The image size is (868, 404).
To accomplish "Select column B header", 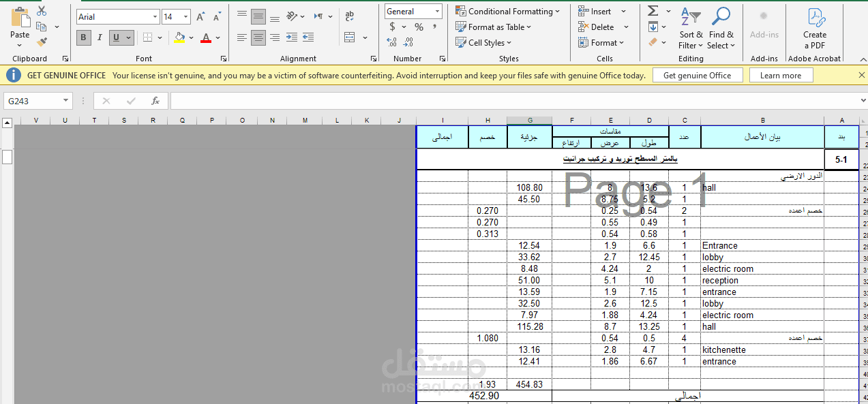I will (x=762, y=121).
